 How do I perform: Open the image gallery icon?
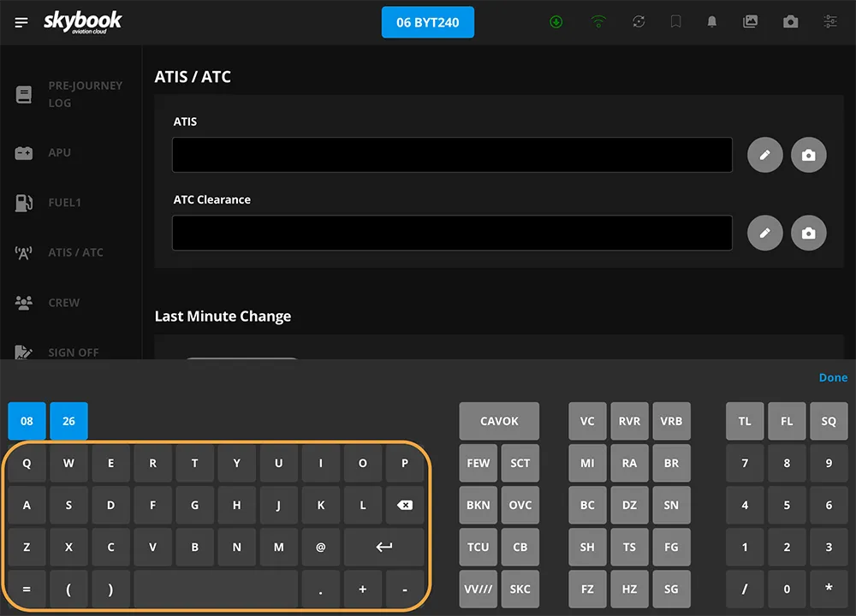(751, 22)
